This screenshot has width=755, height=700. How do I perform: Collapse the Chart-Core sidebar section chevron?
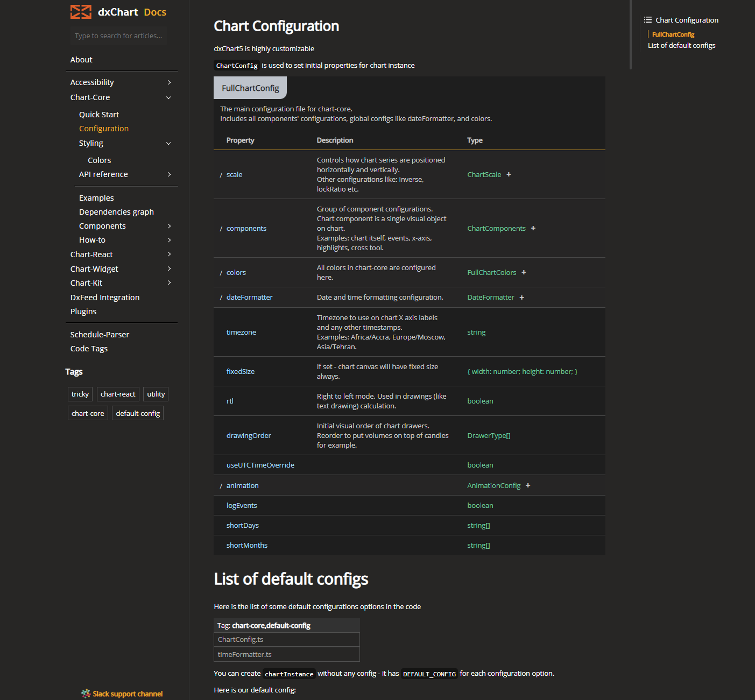[x=168, y=97]
